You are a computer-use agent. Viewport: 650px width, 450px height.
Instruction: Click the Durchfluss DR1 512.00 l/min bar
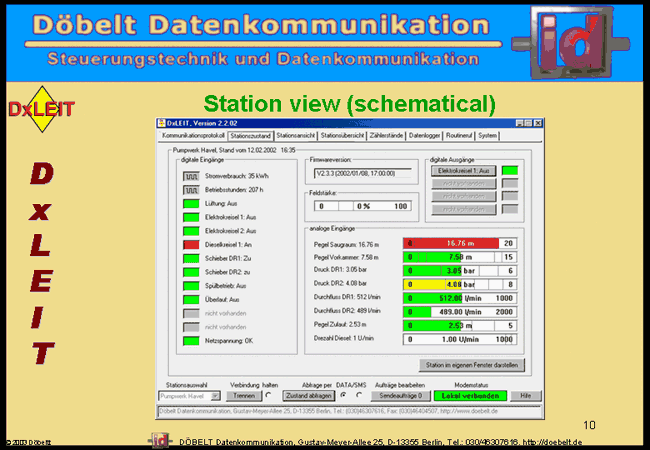point(460,298)
